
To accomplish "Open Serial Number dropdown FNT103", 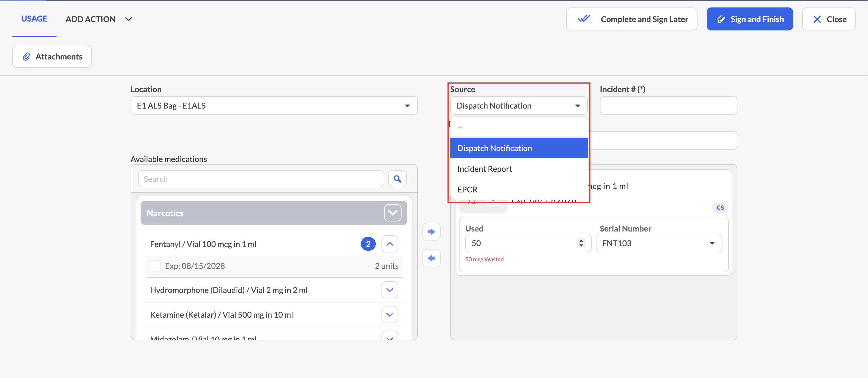I will coord(659,243).
